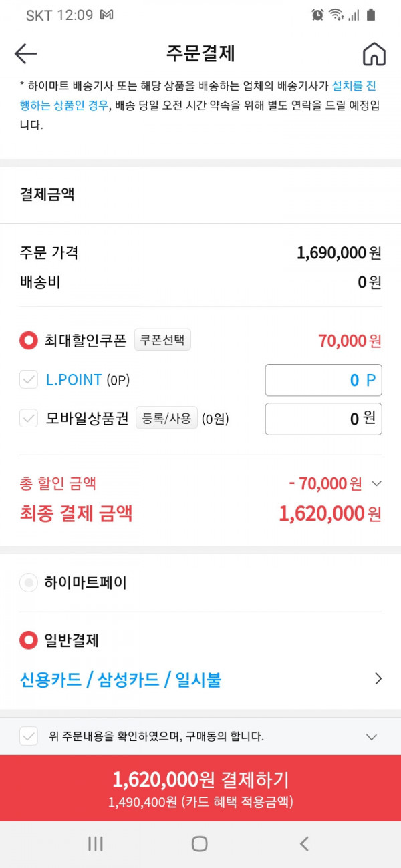Select 최대할인쿠폰 radio button
This screenshot has height=868, width=401.
29,341
